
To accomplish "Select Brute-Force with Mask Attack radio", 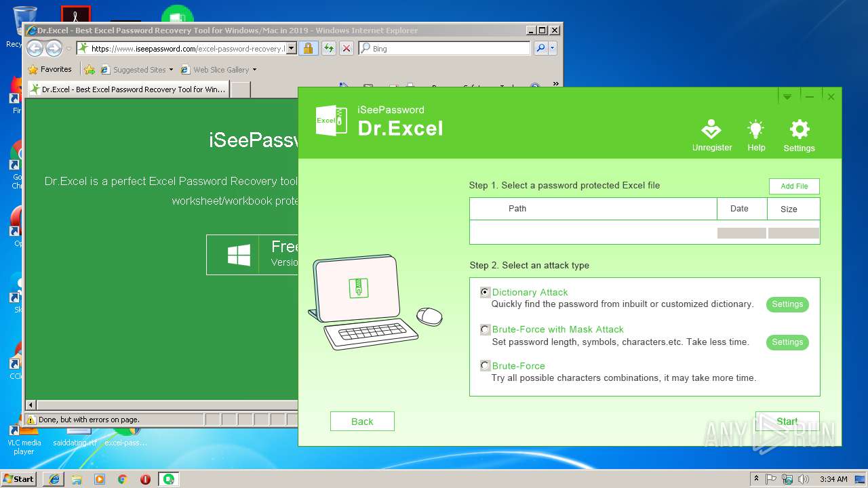I will pyautogui.click(x=485, y=329).
